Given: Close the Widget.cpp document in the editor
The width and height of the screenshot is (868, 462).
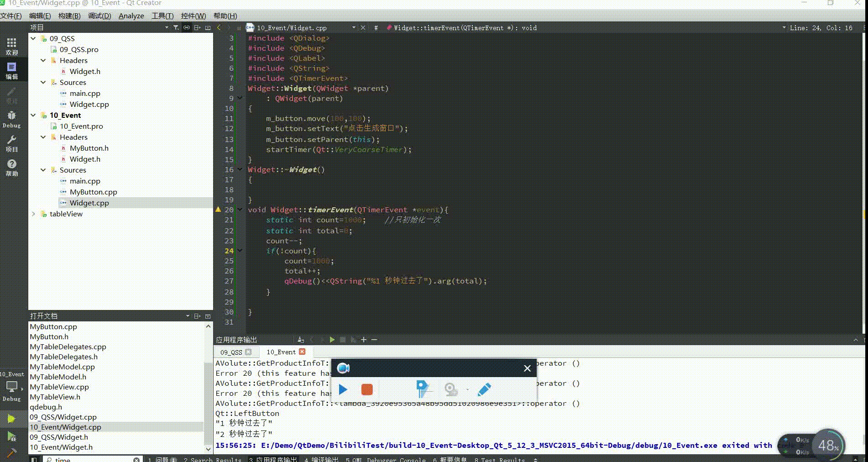Looking at the screenshot, I should click(363, 28).
